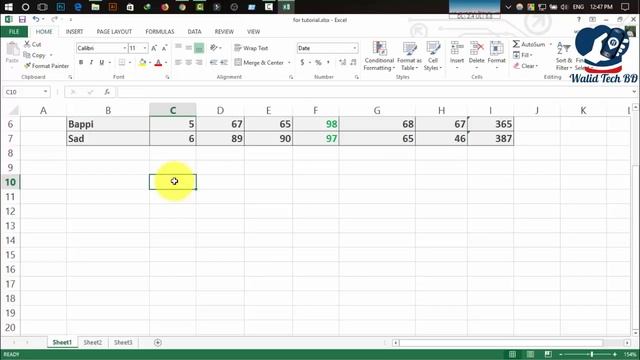
Task: Apply Percent Style format
Action: click(318, 62)
